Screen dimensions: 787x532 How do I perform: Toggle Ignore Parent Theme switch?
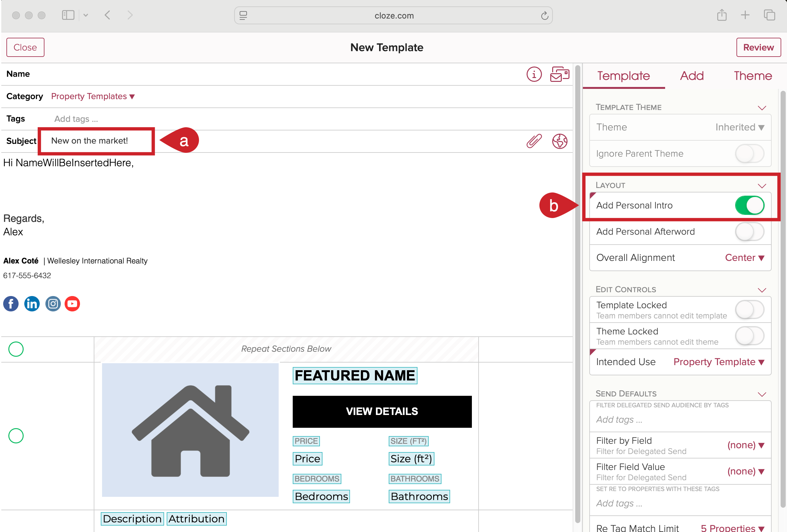pos(750,153)
